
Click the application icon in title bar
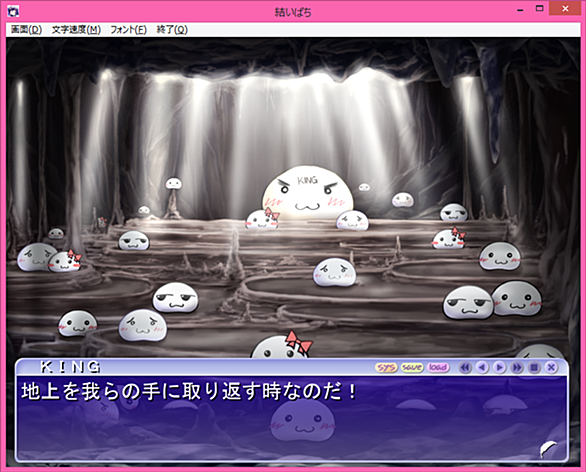tap(13, 11)
